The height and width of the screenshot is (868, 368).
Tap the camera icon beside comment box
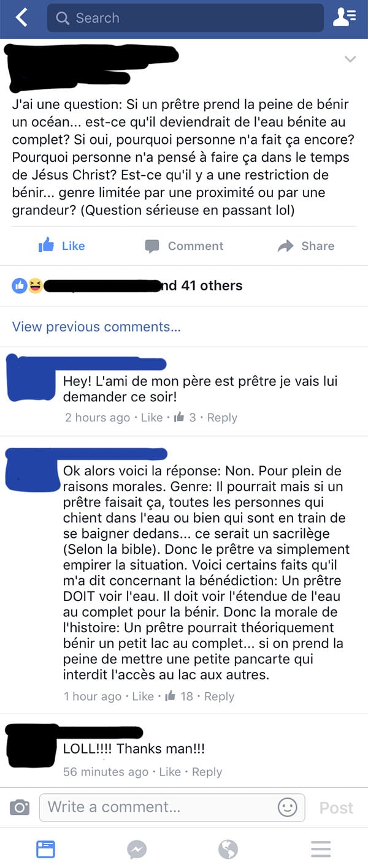(20, 807)
